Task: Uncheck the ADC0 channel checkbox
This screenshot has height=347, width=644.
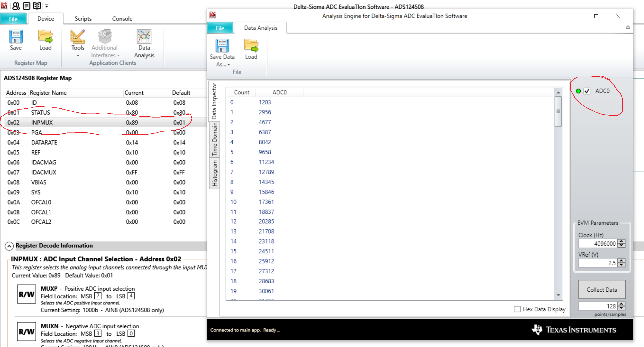Action: pyautogui.click(x=587, y=91)
